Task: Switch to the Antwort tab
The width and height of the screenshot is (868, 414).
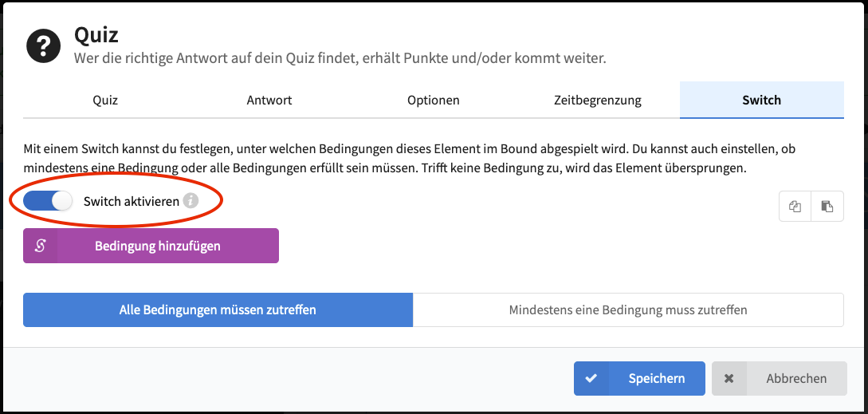Action: 269,101
